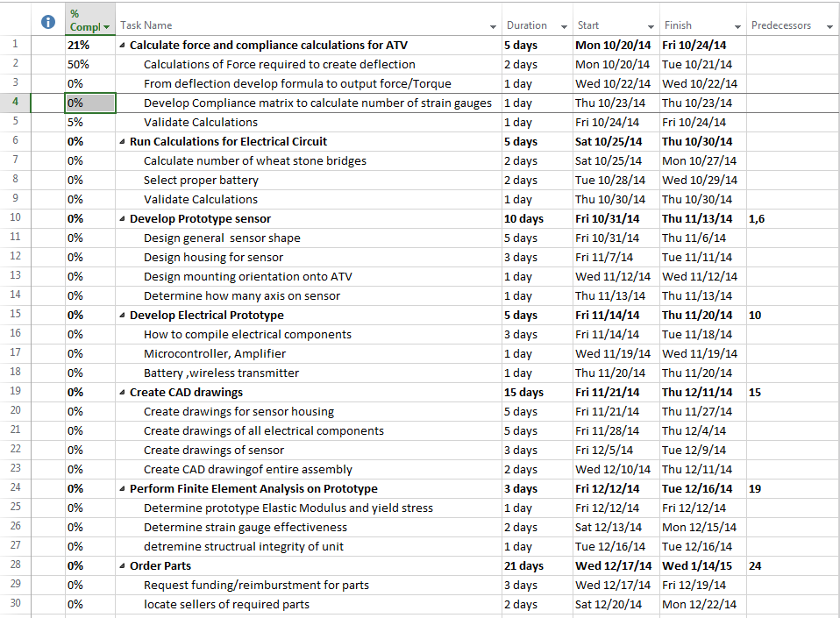Click the '10 days' duration cell

point(537,218)
